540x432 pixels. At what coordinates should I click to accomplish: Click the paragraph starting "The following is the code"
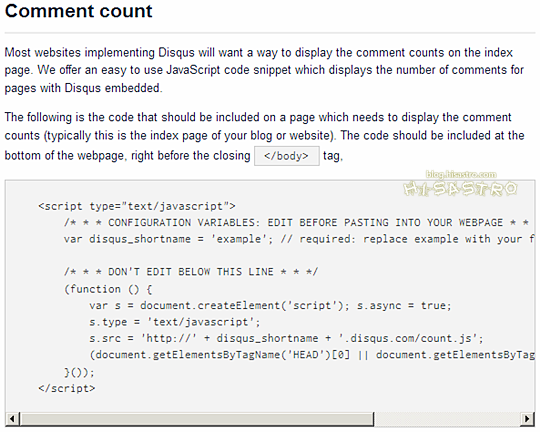[264, 137]
